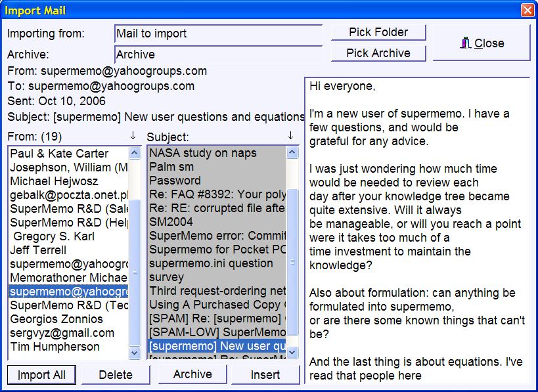Image resolution: width=538 pixels, height=392 pixels.
Task: Select sender Paul & Kate Carter
Action: [x=59, y=154]
